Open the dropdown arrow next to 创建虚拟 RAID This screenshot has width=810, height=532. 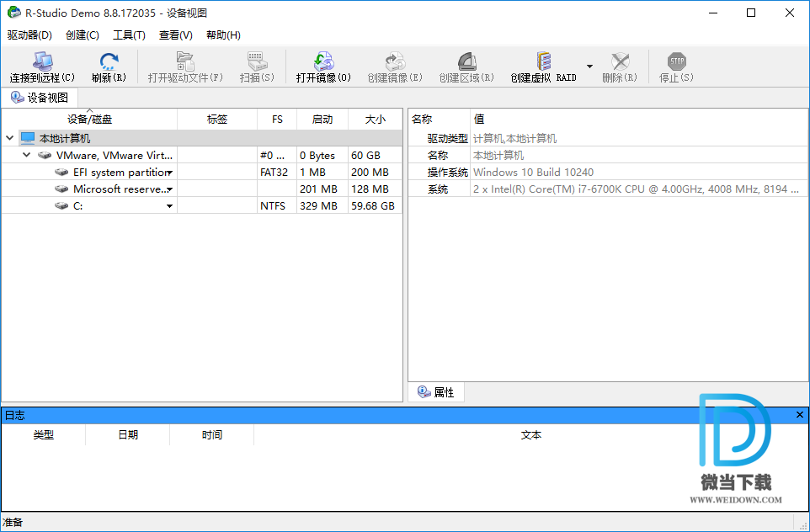pyautogui.click(x=589, y=66)
